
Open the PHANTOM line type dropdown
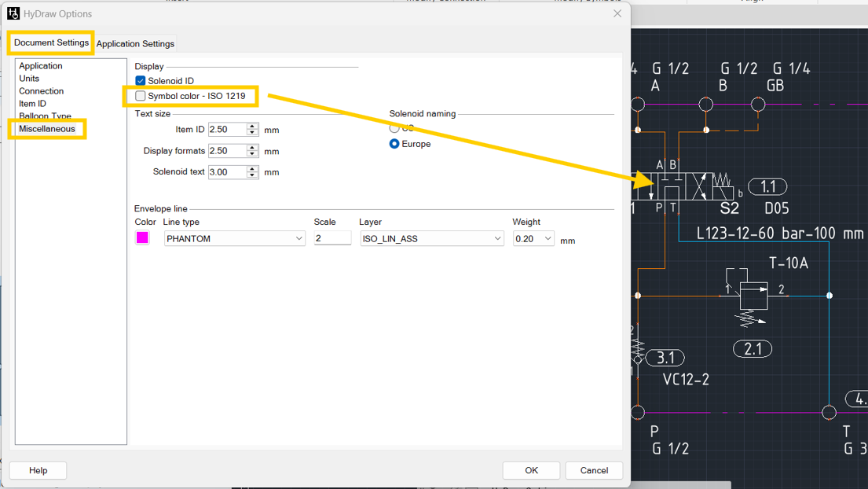tap(235, 239)
